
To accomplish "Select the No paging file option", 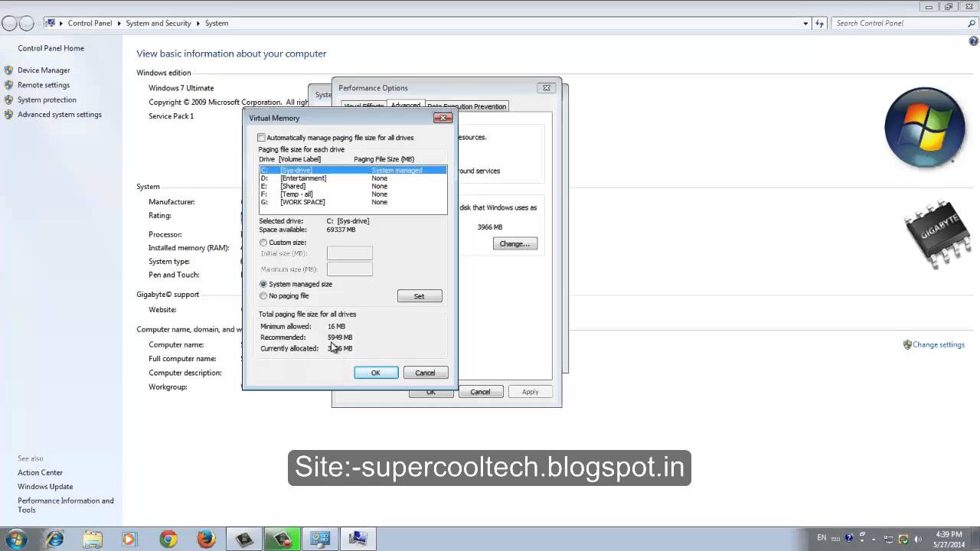I will click(263, 296).
